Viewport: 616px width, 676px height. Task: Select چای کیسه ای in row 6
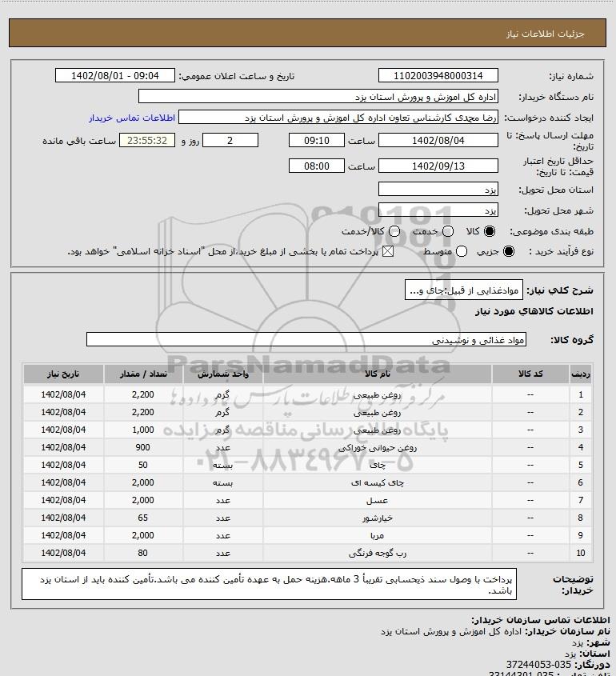378,483
